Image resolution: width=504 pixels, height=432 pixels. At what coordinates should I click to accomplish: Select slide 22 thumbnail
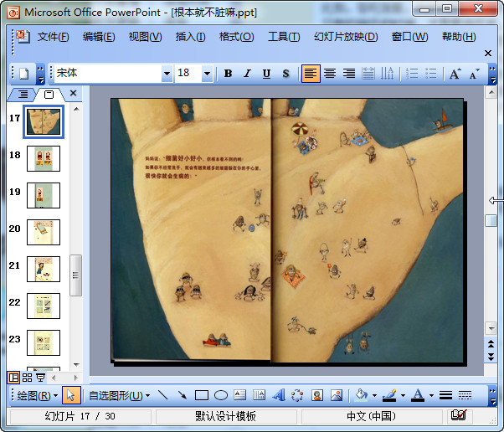[44, 306]
